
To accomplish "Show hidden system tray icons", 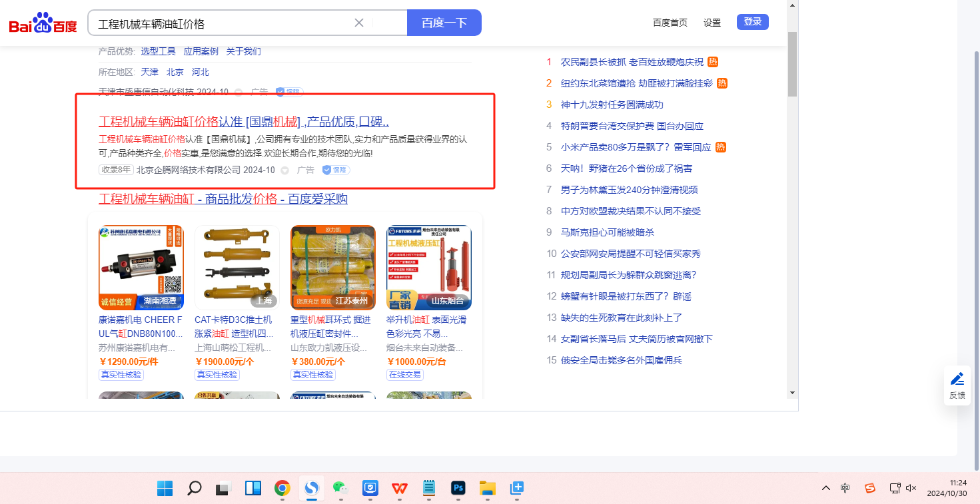I will 826,488.
